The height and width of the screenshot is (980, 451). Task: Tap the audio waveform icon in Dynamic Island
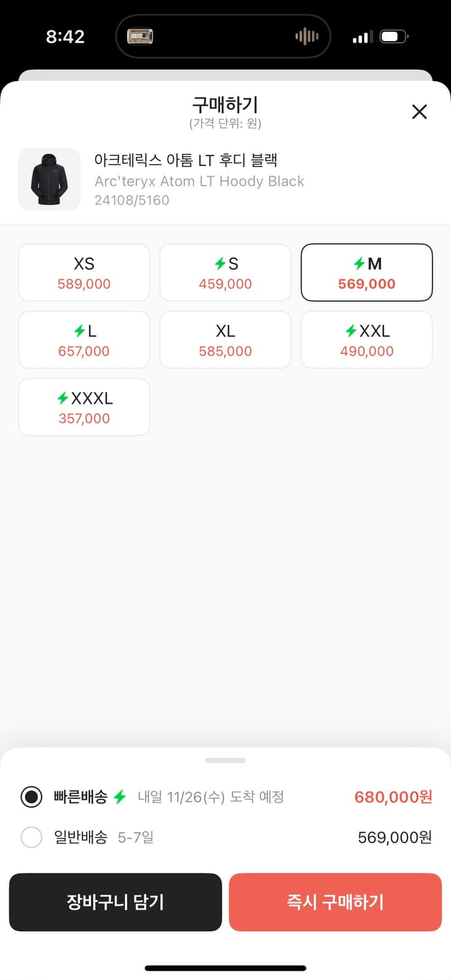click(x=307, y=37)
